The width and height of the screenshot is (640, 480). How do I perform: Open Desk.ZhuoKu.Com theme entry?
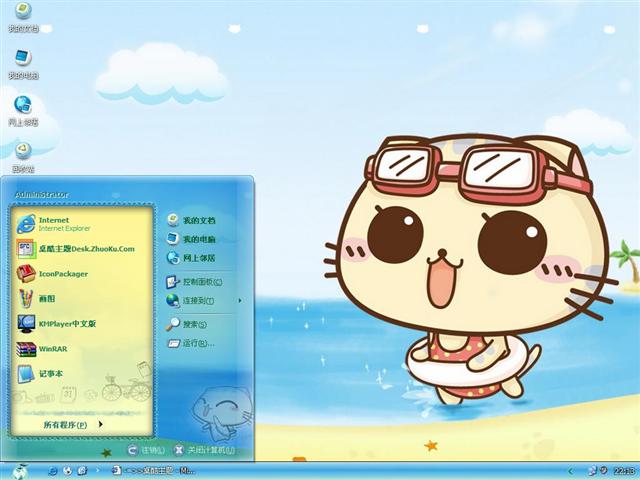pyautogui.click(x=76, y=249)
